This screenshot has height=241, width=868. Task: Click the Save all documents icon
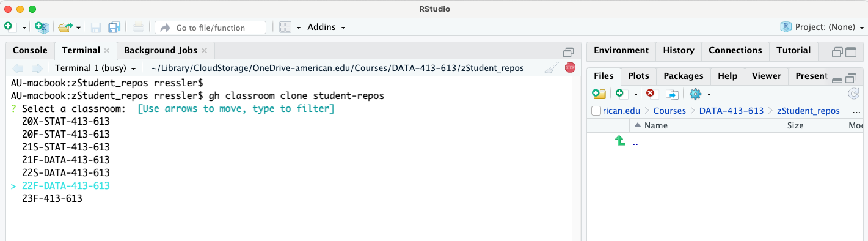tap(114, 28)
